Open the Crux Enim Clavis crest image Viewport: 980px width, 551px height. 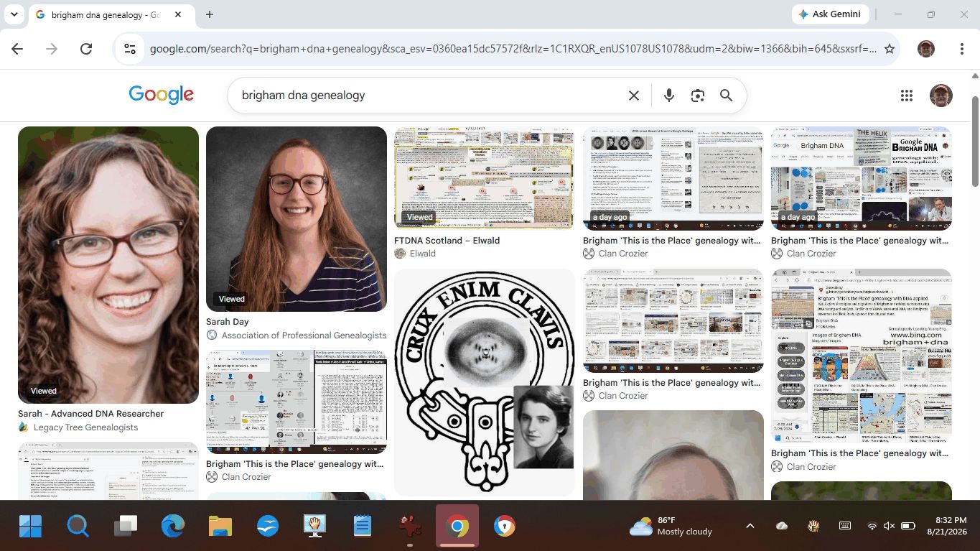pyautogui.click(x=485, y=382)
